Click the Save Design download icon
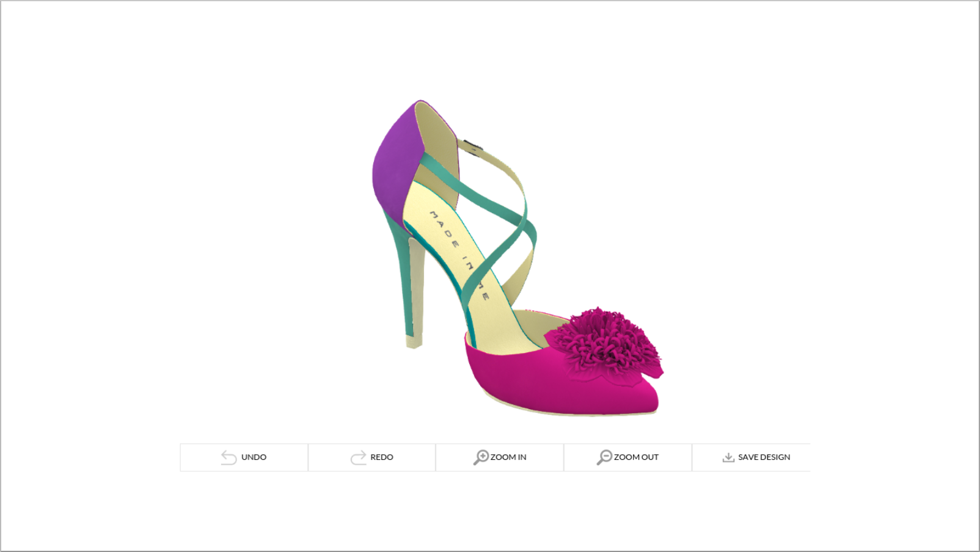This screenshot has width=980, height=552. (x=728, y=457)
